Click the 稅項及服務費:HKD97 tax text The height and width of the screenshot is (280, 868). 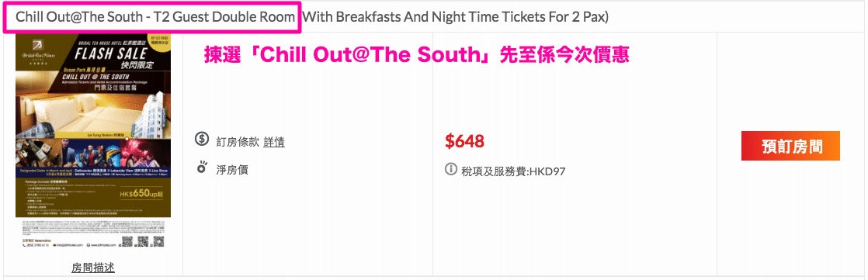513,171
